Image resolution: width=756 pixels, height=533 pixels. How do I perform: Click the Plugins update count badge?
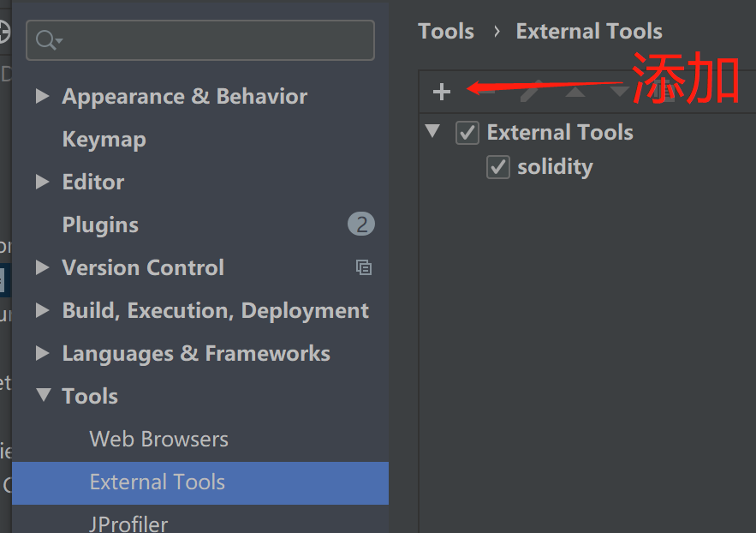pyautogui.click(x=361, y=225)
